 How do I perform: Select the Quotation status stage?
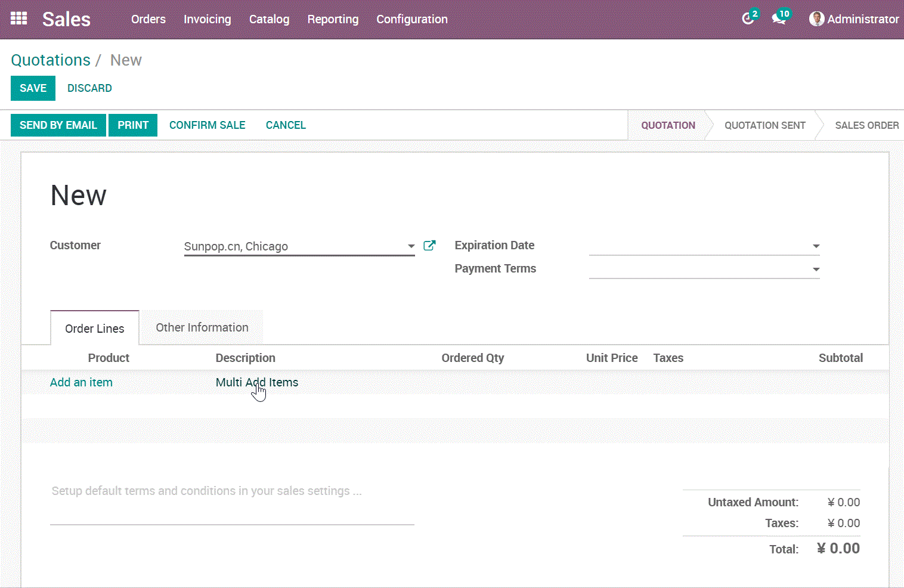(668, 125)
